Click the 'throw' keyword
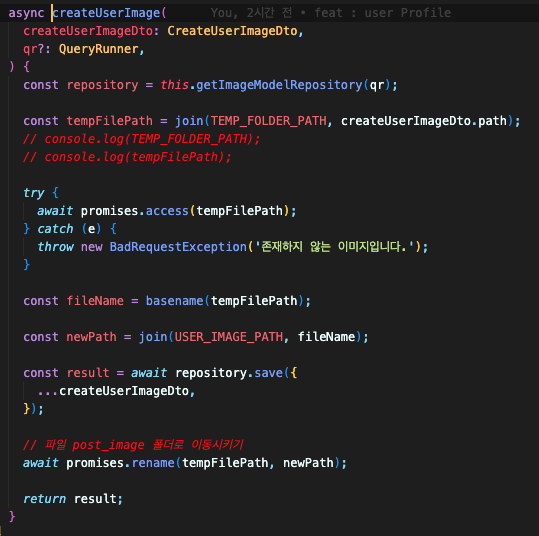Screen dimensions: 539x536 (55, 247)
